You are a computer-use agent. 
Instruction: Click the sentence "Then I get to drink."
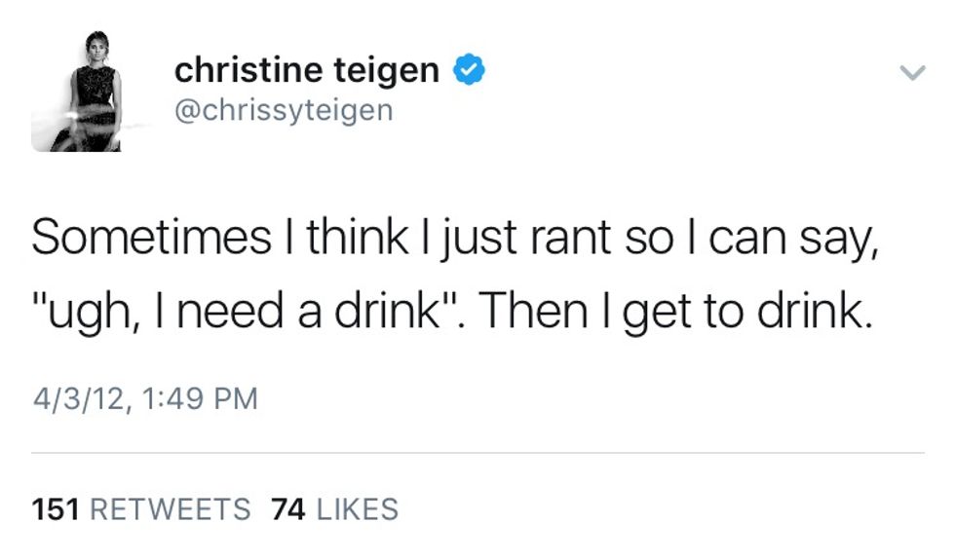click(672, 312)
